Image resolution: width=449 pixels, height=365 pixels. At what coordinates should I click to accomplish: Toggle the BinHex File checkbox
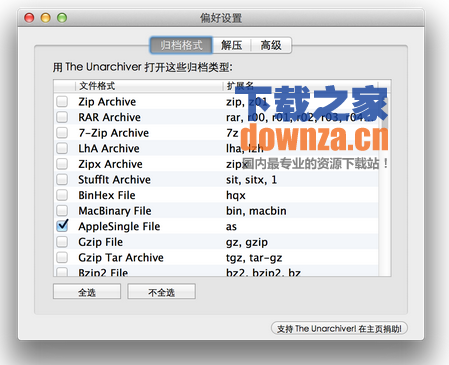tap(62, 195)
